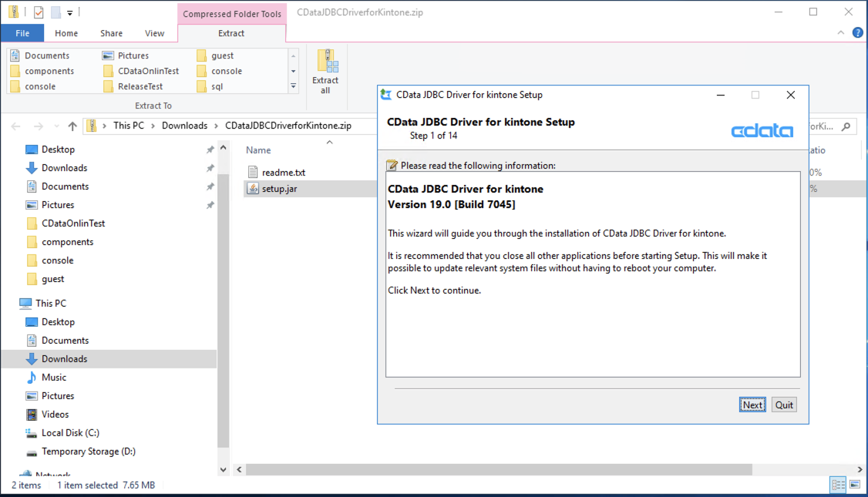Screen dimensions: 868x497
Task: Click the horizontal scrollbar in file list
Action: (499, 469)
